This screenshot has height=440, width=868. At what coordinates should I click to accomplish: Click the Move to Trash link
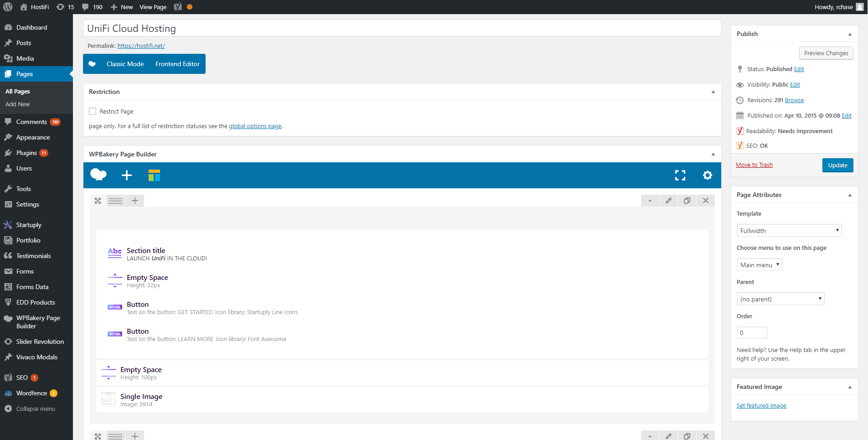pyautogui.click(x=754, y=165)
